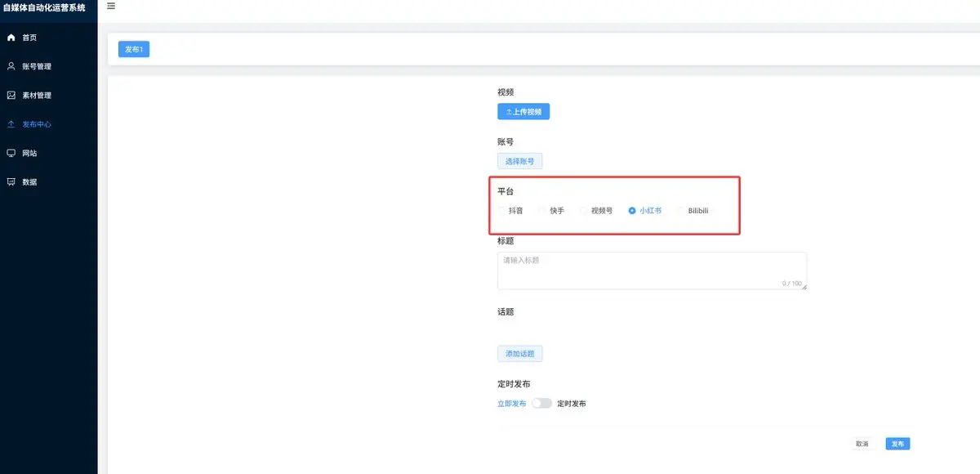Collapse the sidebar with the hamburger icon
Viewport: 980px width, 474px height.
[x=111, y=6]
